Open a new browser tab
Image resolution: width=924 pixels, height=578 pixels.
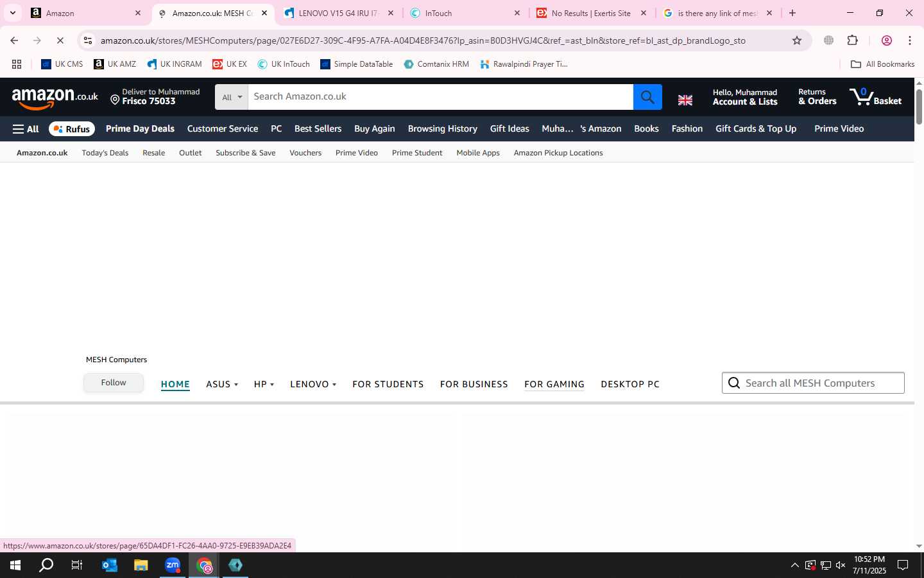click(792, 13)
